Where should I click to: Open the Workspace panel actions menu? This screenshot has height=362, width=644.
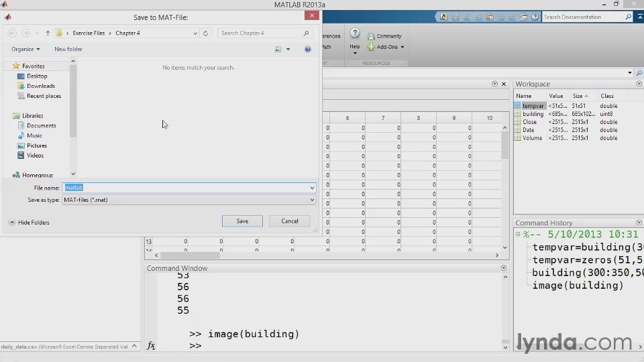(x=639, y=84)
